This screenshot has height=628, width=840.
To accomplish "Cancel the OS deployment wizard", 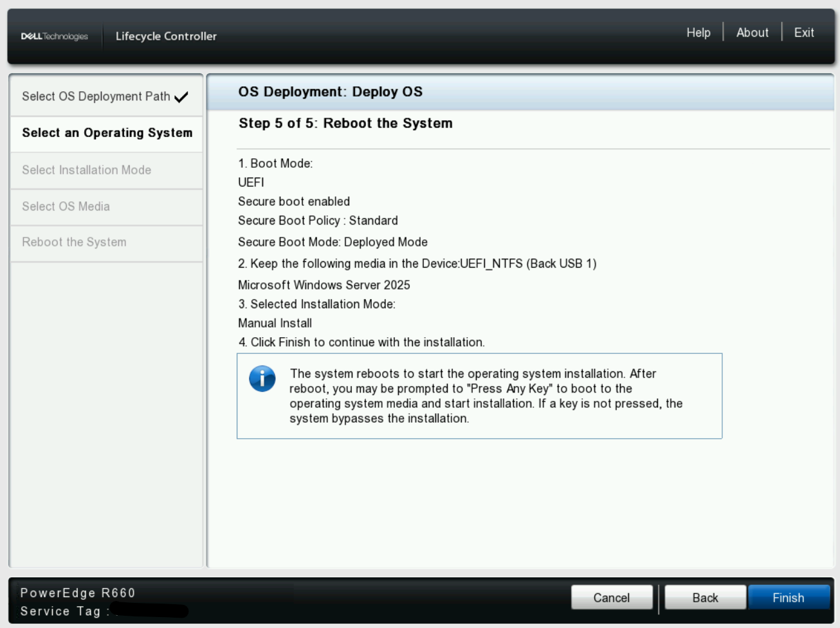I will 612,598.
